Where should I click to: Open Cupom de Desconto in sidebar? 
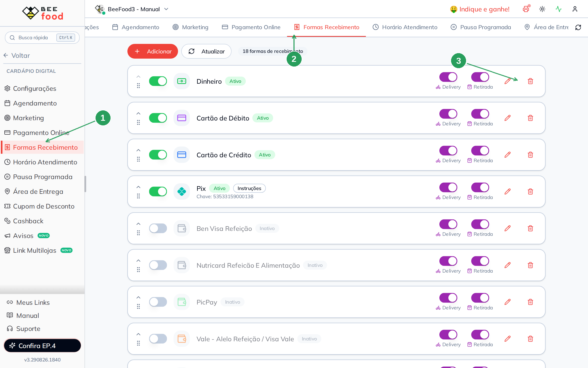[39, 206]
